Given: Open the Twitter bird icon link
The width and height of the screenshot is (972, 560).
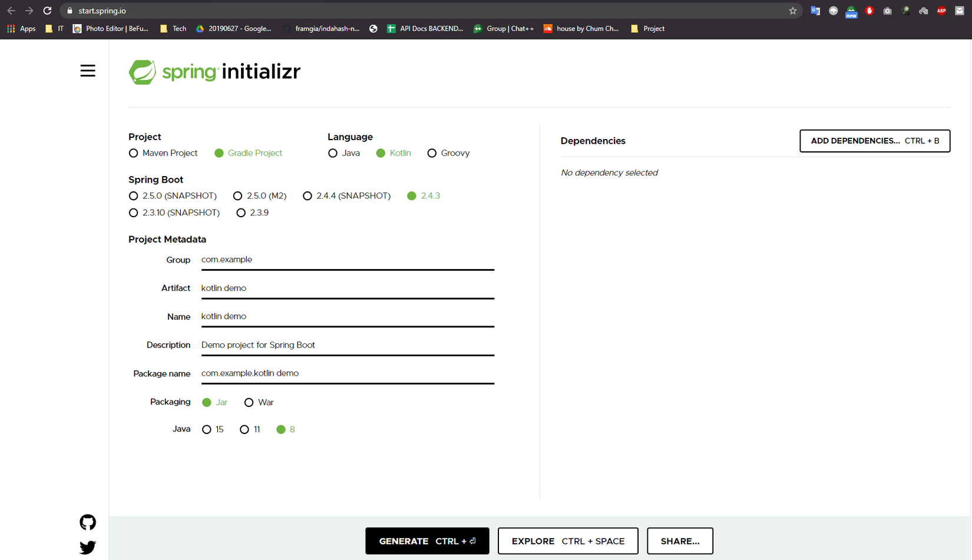Looking at the screenshot, I should (88, 548).
